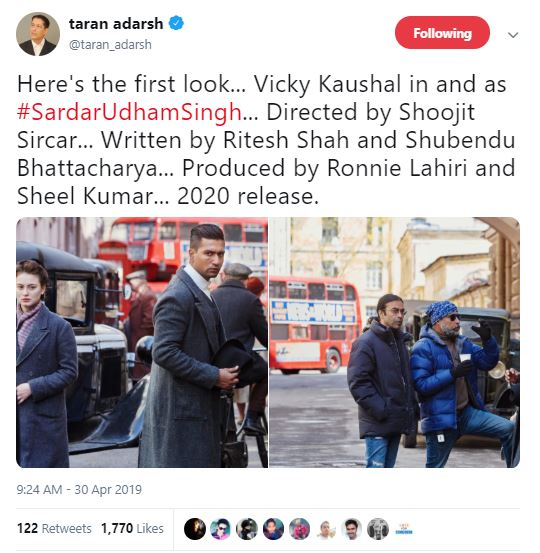This screenshot has height=553, width=540.
Task: Click the third liker avatar
Action: [x=247, y=529]
